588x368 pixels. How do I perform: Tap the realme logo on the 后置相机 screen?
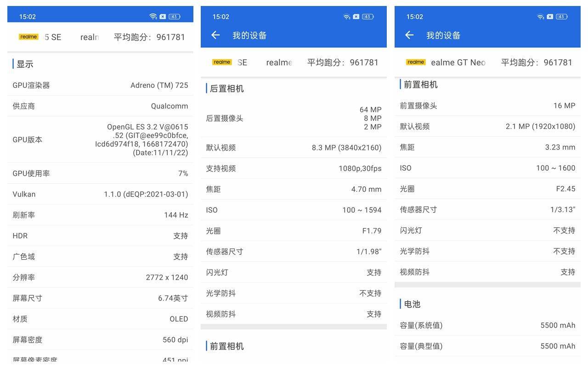222,62
